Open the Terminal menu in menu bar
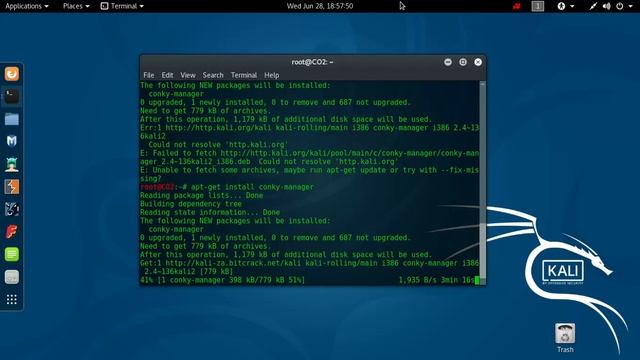The height and width of the screenshot is (360, 640). coord(244,75)
